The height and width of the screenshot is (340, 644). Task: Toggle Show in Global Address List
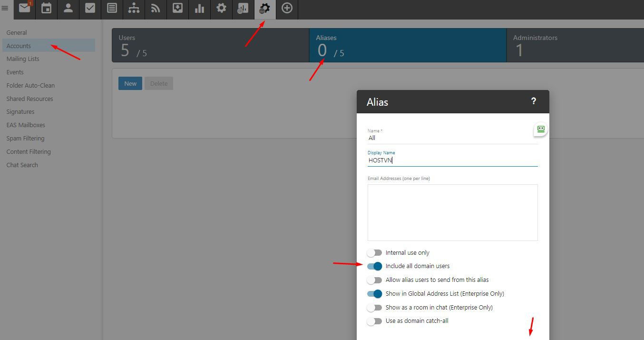tap(374, 294)
